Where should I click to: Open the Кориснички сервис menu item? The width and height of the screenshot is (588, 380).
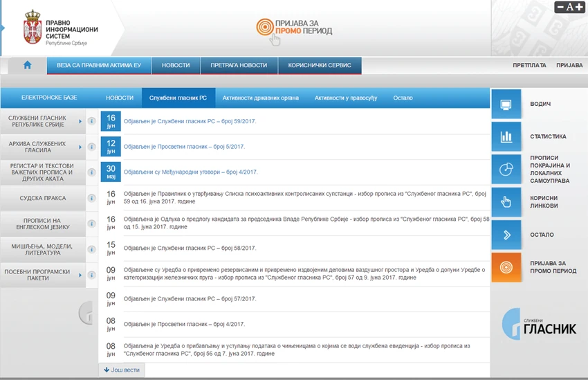click(320, 65)
